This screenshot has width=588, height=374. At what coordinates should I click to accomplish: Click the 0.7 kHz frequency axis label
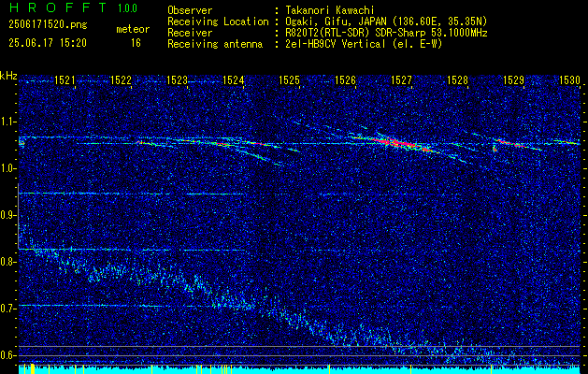coord(7,308)
